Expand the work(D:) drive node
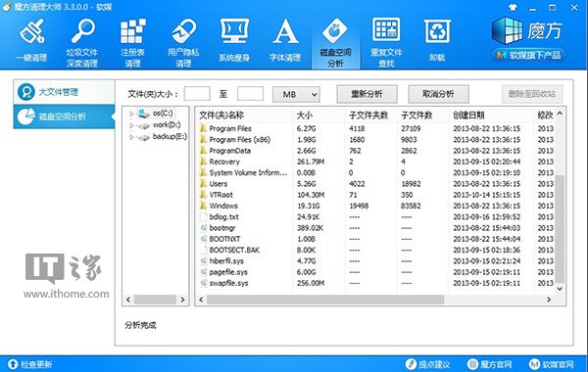The height and width of the screenshot is (372, 588). [131, 125]
